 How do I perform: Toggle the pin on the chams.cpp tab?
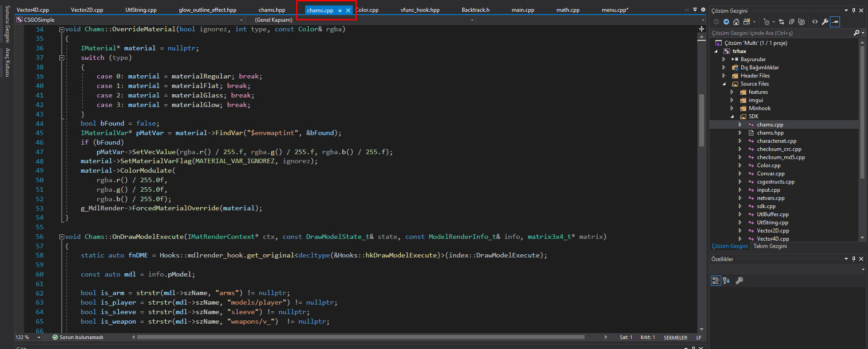(x=340, y=10)
